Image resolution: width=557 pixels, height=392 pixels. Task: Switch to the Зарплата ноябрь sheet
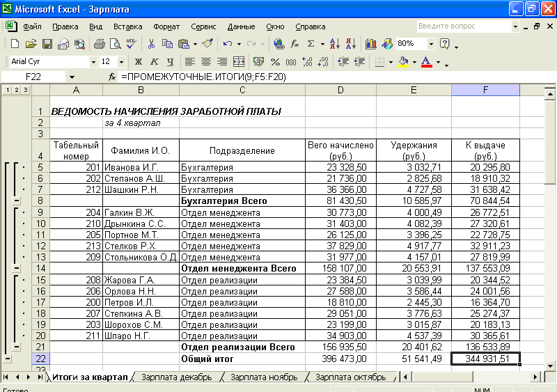click(x=264, y=377)
